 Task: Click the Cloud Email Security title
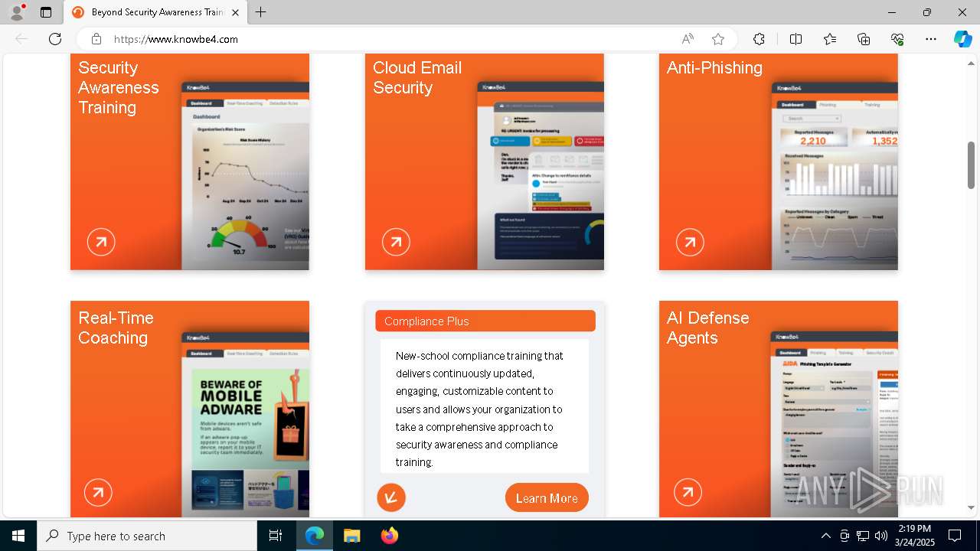coord(417,77)
